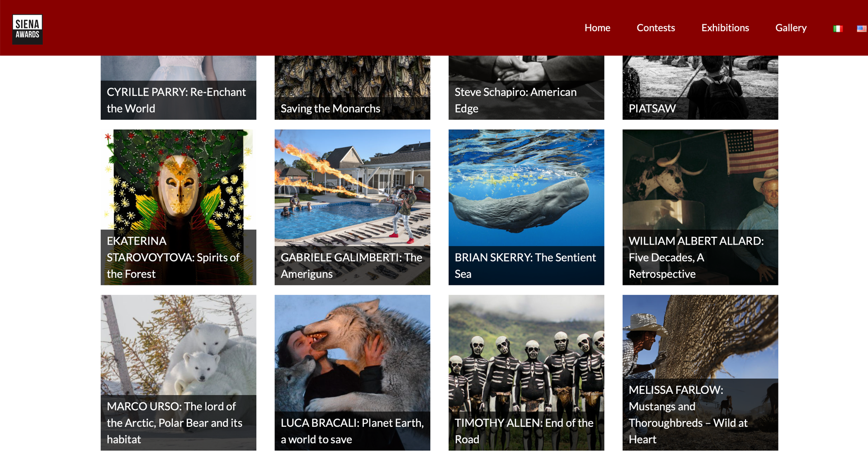Switch language using the US flag
Image resolution: width=868 pixels, height=458 pixels.
pos(861,28)
